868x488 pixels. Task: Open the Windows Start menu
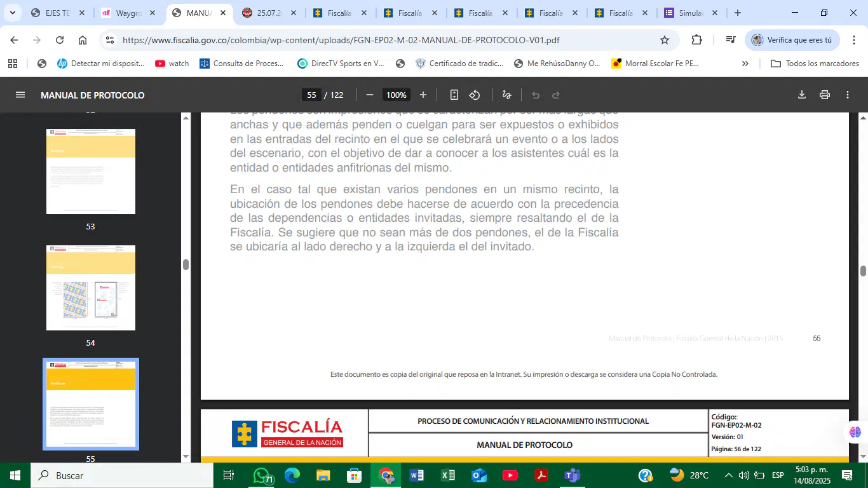coord(15,475)
